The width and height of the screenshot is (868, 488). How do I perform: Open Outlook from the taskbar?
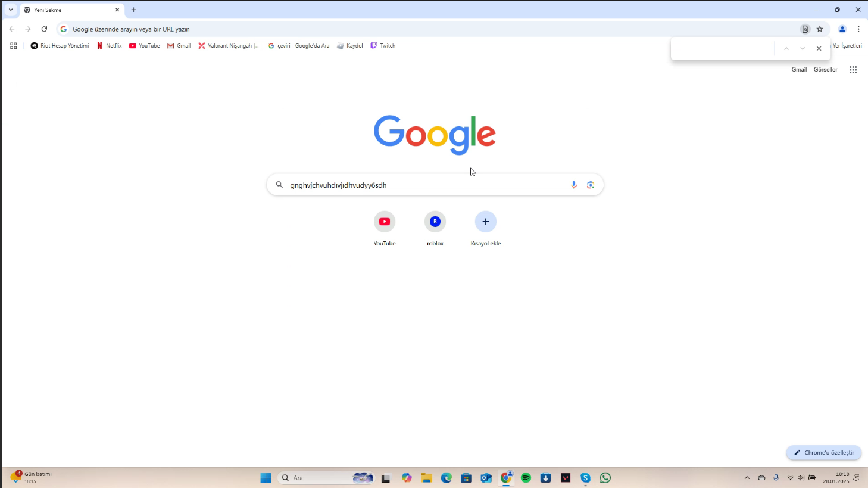click(486, 478)
